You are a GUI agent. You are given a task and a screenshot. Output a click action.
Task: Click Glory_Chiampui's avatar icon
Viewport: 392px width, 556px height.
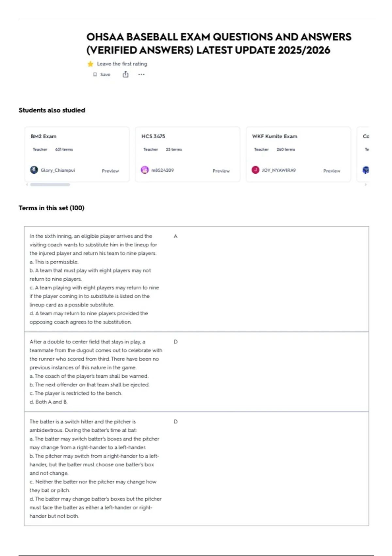[34, 170]
